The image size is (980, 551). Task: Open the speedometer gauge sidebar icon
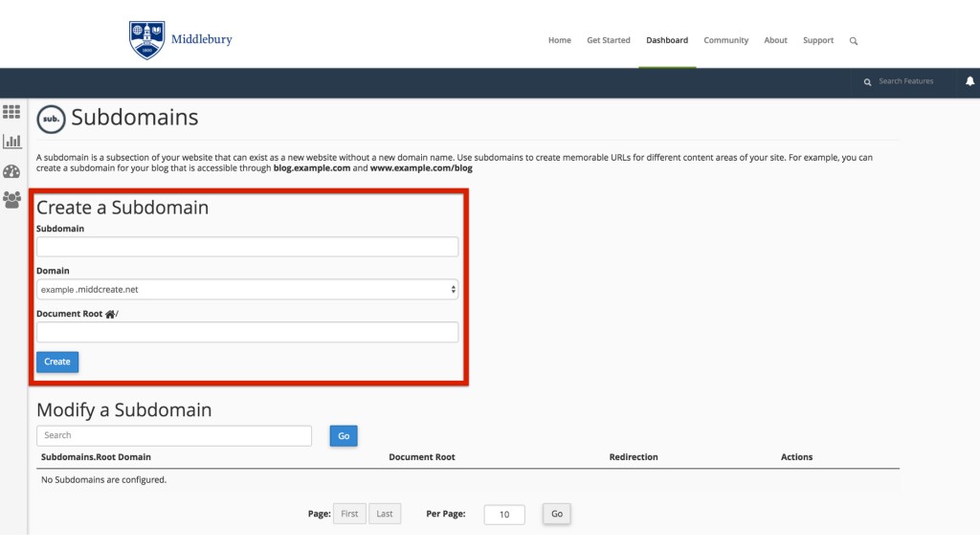[12, 170]
